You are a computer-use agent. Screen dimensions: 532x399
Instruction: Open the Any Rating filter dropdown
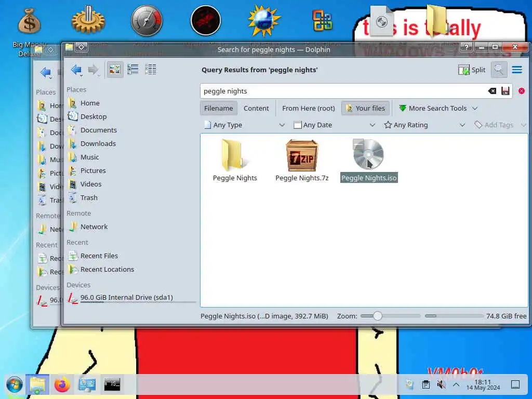coord(424,125)
